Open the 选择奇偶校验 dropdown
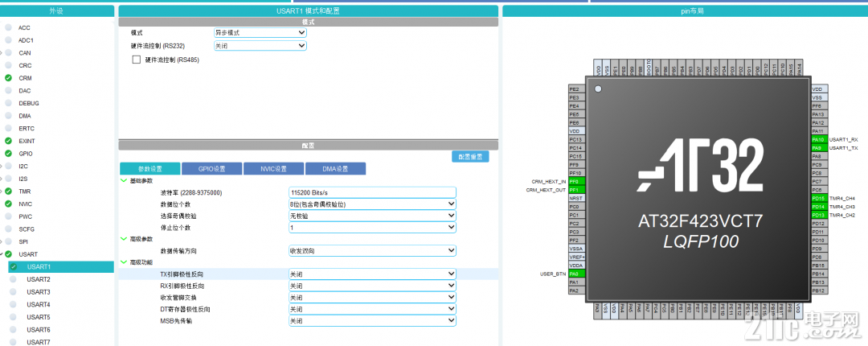Screen dimensions: 868x346 pyautogui.click(x=373, y=216)
